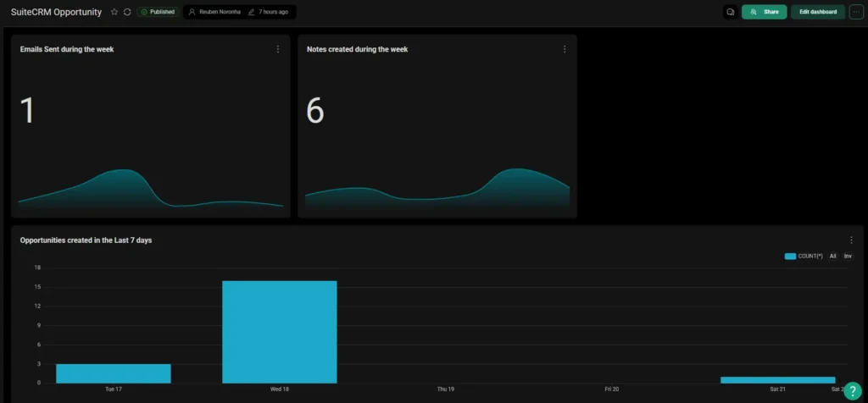Click the Notes created during the week title
868x403 pixels.
(x=357, y=49)
